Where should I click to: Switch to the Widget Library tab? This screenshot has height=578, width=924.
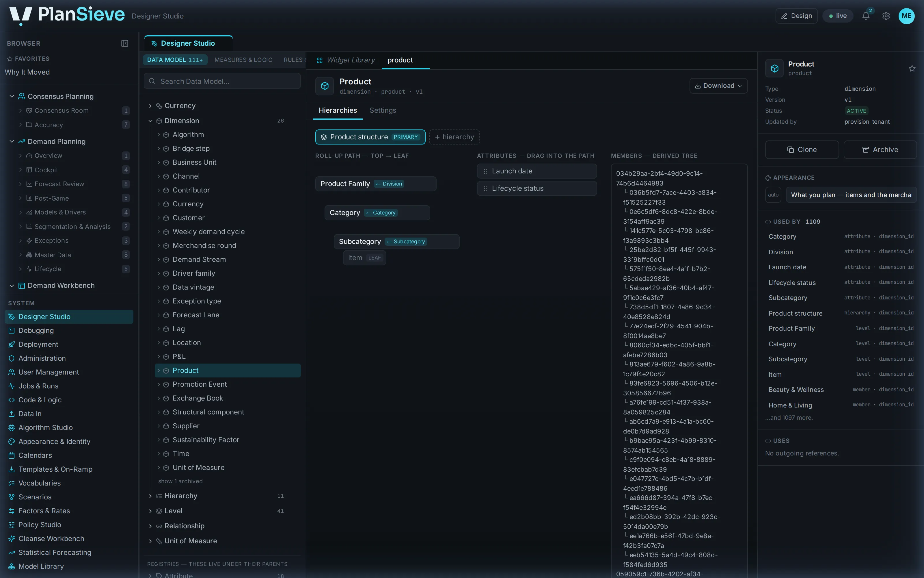tap(346, 60)
